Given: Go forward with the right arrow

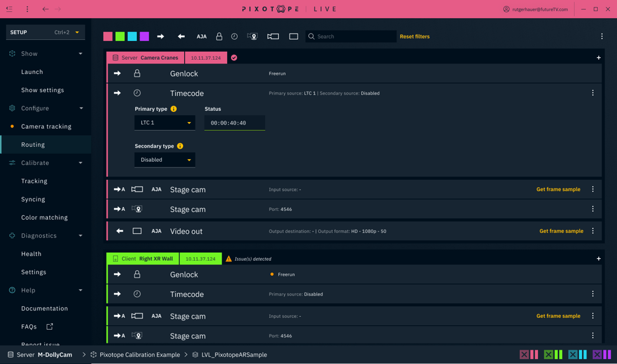Looking at the screenshot, I should (x=58, y=9).
